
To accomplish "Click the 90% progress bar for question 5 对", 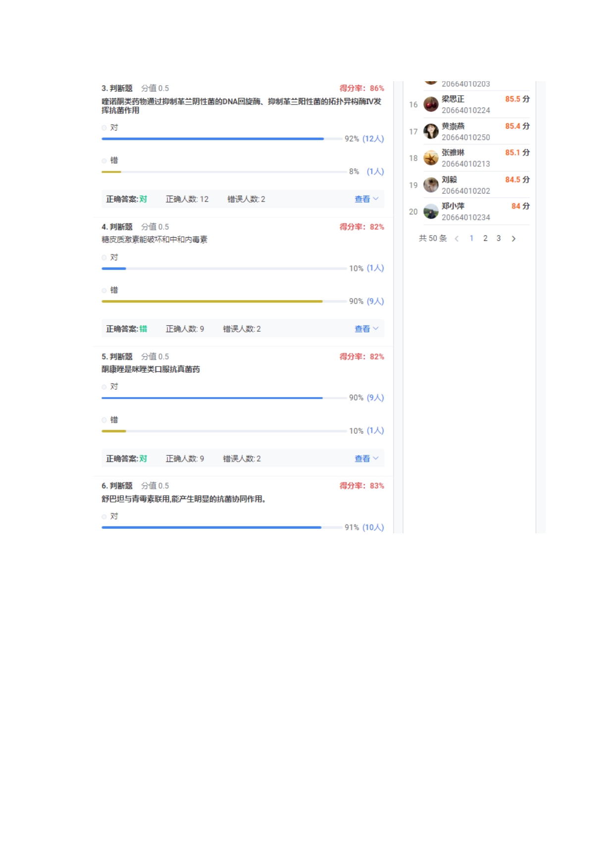I will [212, 398].
